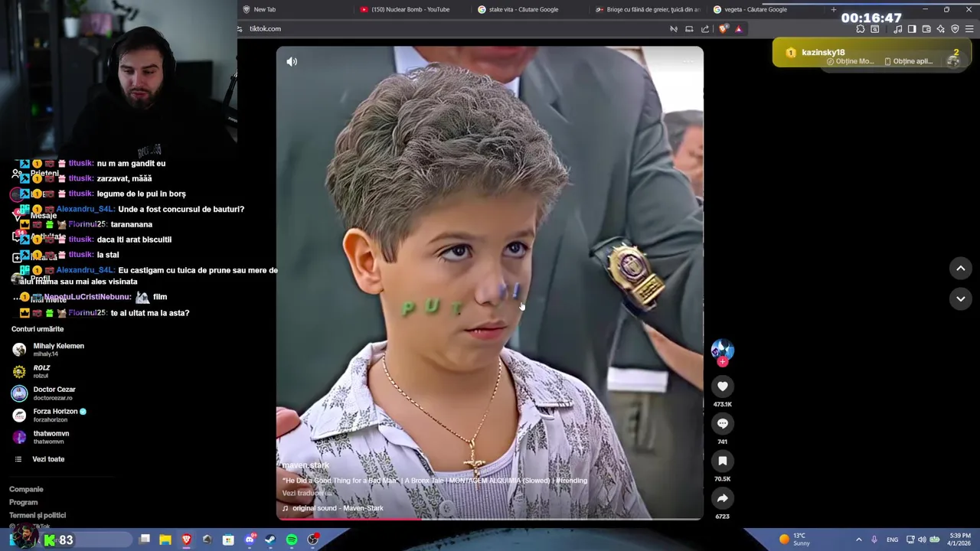Open a new browser tab with plus
Image resolution: width=980 pixels, height=551 pixels.
pyautogui.click(x=834, y=9)
